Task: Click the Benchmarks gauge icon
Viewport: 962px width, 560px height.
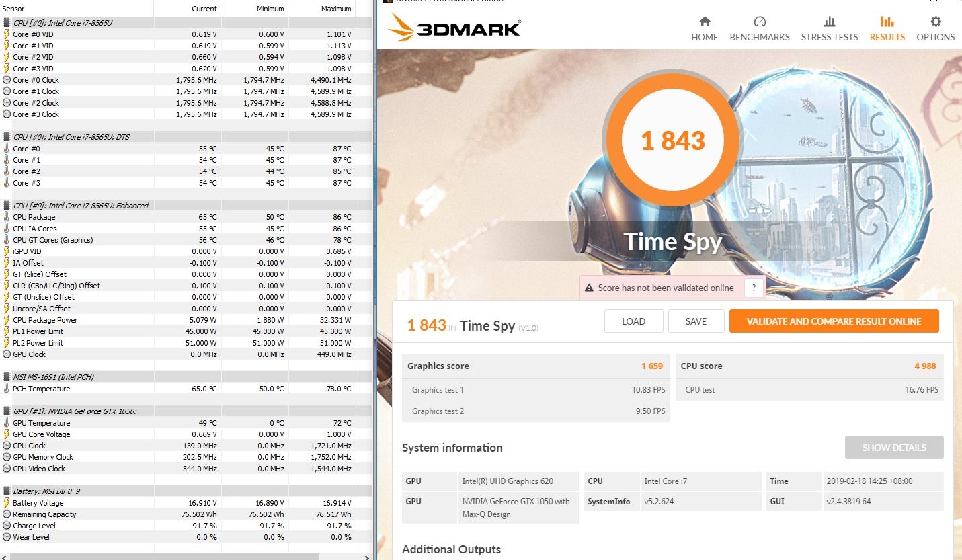Action: pos(760,22)
